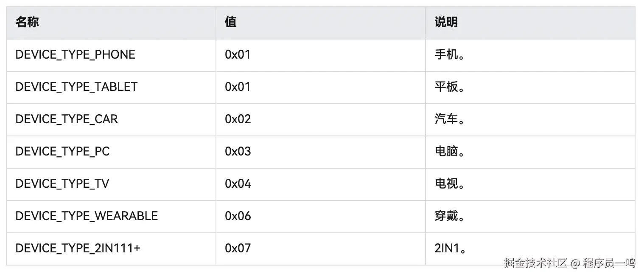Select the DEVICE_TYPE_CAR name cell
Image resolution: width=644 pixels, height=277 pixels.
(x=67, y=119)
